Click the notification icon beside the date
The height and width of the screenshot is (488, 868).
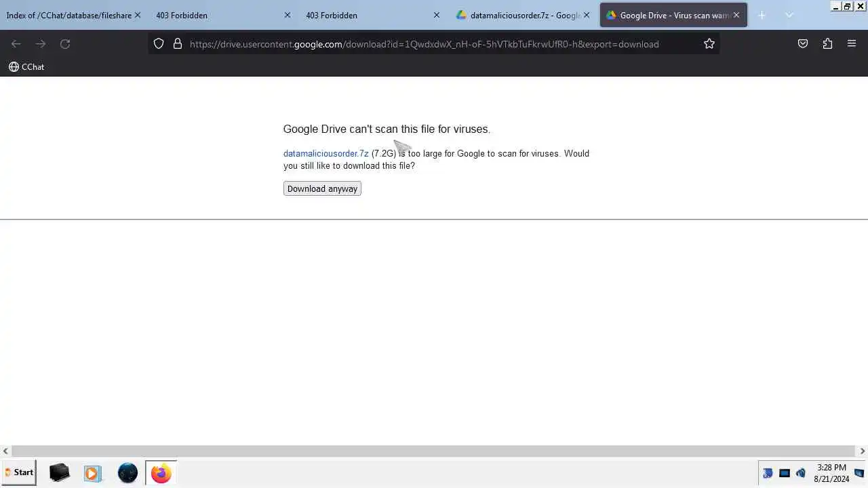859,473
